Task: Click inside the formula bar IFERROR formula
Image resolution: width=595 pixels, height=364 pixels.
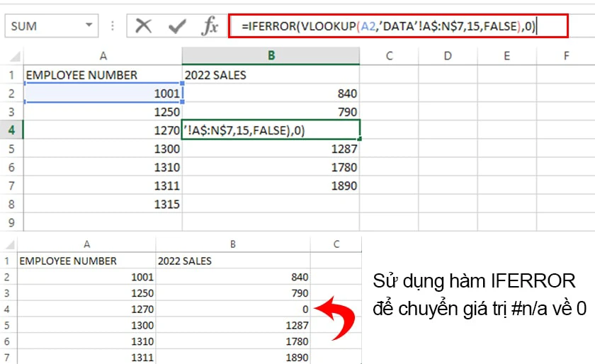Action: 398,26
